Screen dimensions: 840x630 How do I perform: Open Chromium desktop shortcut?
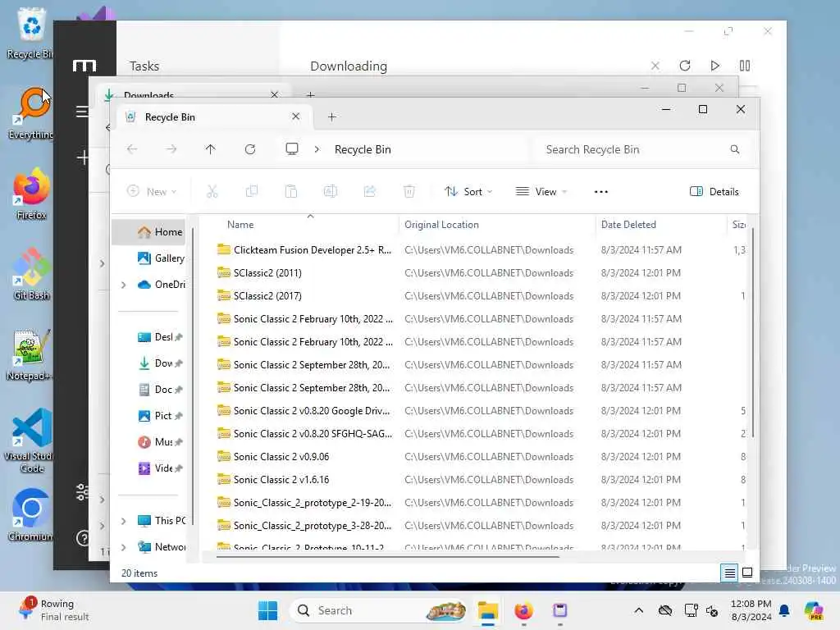(30, 515)
